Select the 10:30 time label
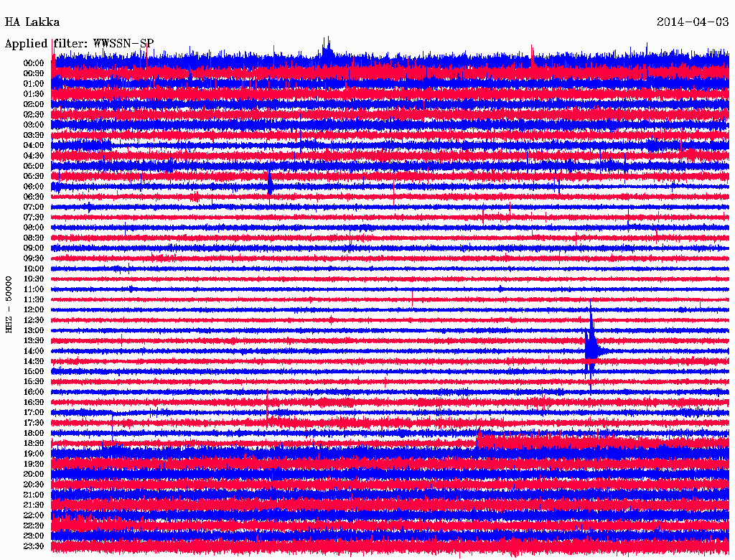This screenshot has height=560, width=735. pyautogui.click(x=34, y=279)
